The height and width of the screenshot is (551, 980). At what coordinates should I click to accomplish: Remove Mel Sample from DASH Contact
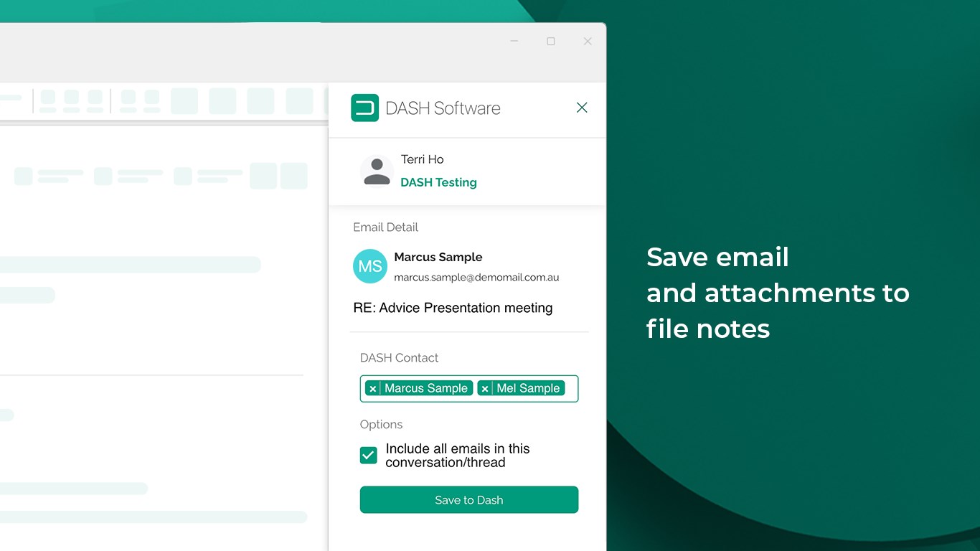pos(485,388)
